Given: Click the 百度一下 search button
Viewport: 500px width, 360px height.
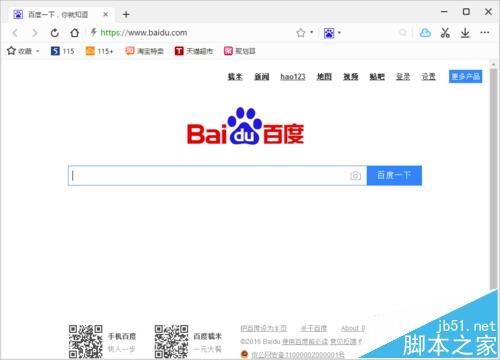Looking at the screenshot, I should pos(394,175).
